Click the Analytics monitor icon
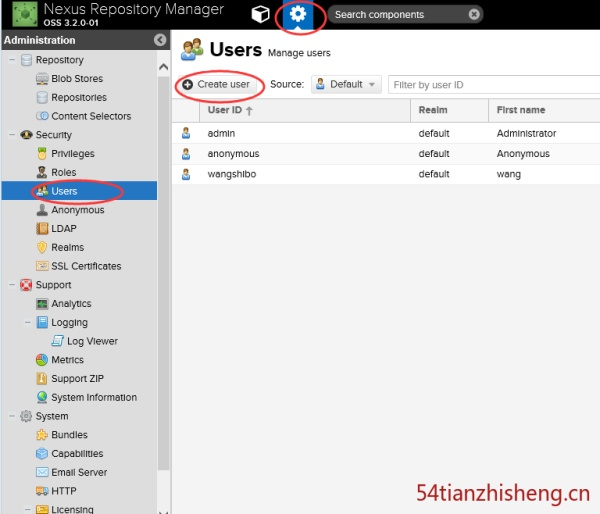 coord(42,304)
